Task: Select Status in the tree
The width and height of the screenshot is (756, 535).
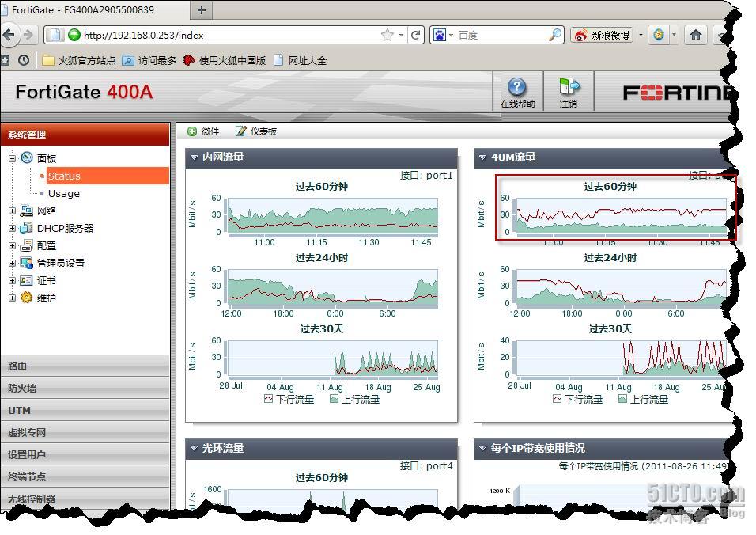Action: [108, 176]
